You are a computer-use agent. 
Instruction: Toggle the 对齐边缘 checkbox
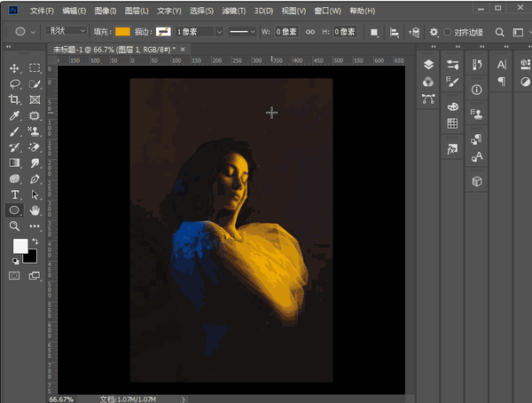[447, 32]
